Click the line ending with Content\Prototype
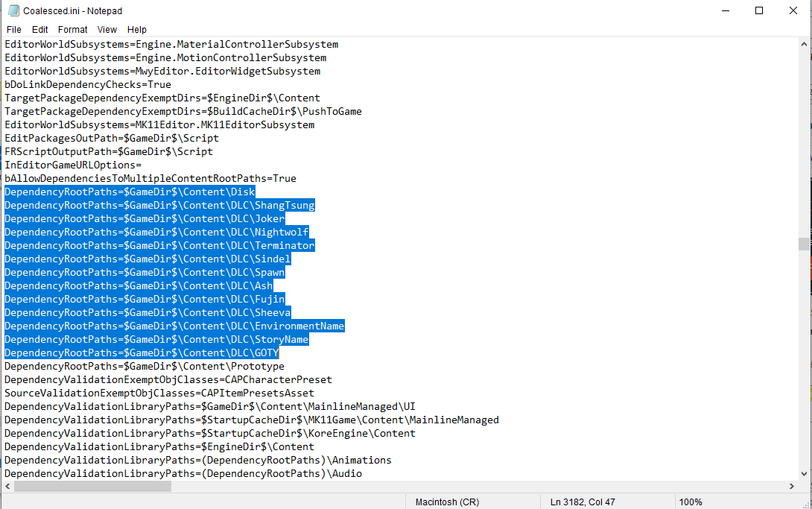Image resolution: width=812 pixels, height=509 pixels. [x=144, y=366]
